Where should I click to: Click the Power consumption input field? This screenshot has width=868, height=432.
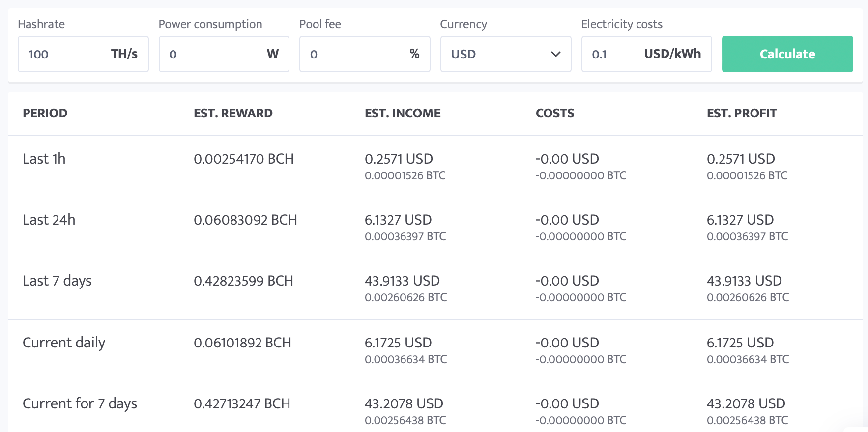211,54
